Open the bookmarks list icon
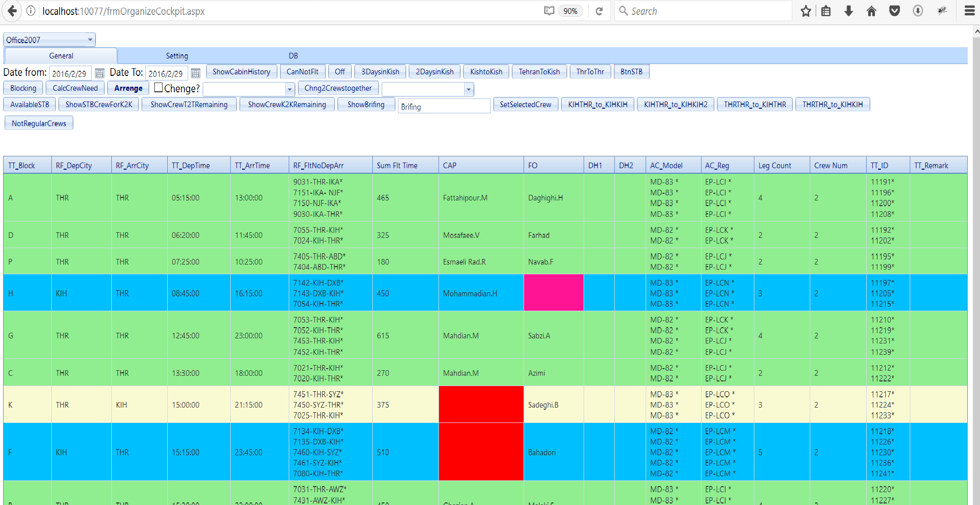 (x=826, y=11)
